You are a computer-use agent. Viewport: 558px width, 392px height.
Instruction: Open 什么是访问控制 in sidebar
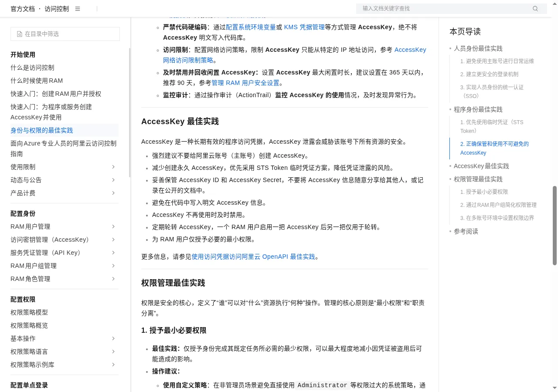pos(32,68)
